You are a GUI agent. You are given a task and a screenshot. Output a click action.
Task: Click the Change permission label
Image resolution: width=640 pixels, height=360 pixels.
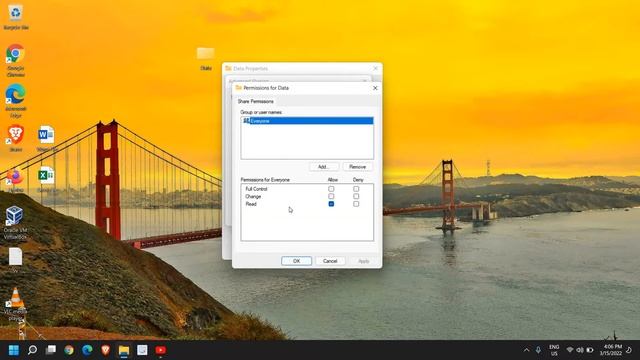[x=253, y=196]
